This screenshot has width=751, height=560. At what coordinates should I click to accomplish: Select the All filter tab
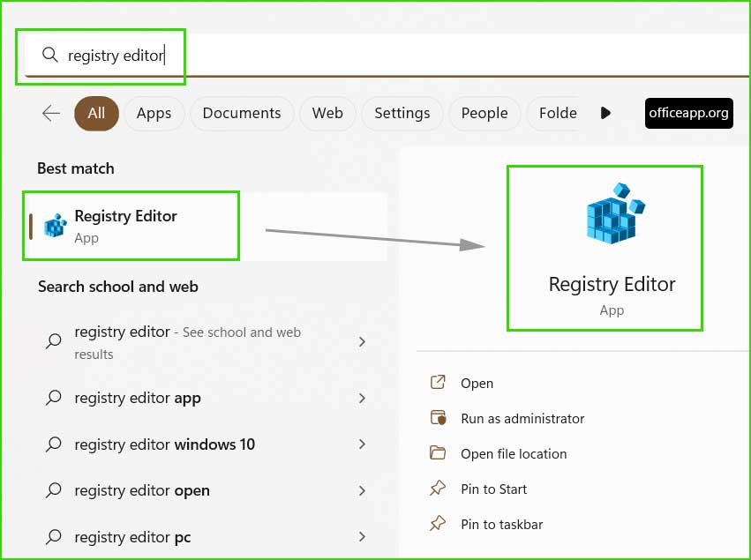point(96,114)
